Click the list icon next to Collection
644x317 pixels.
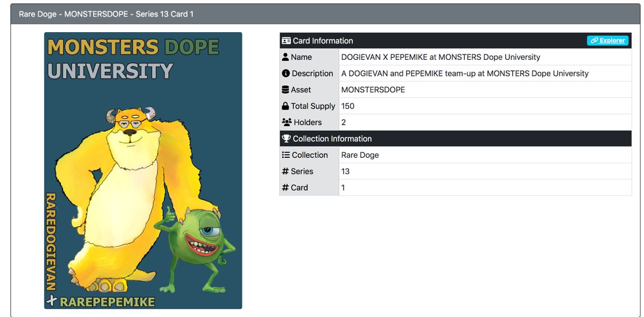pos(286,155)
